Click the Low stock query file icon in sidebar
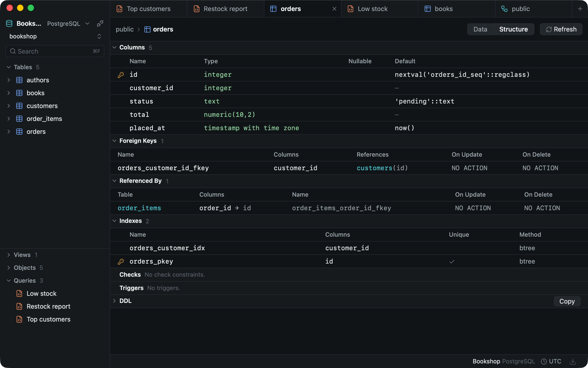 (x=19, y=293)
